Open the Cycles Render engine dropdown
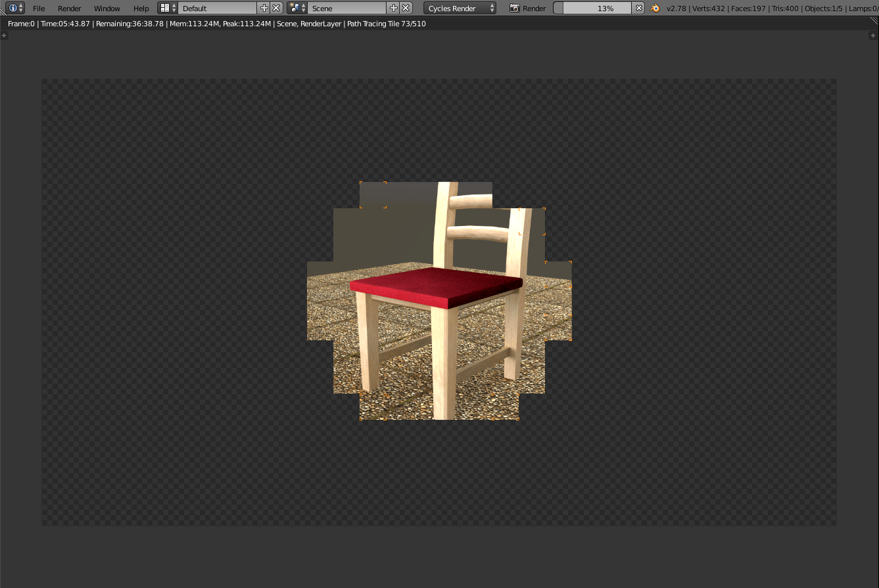Screen dimensions: 879x588 tap(460, 9)
